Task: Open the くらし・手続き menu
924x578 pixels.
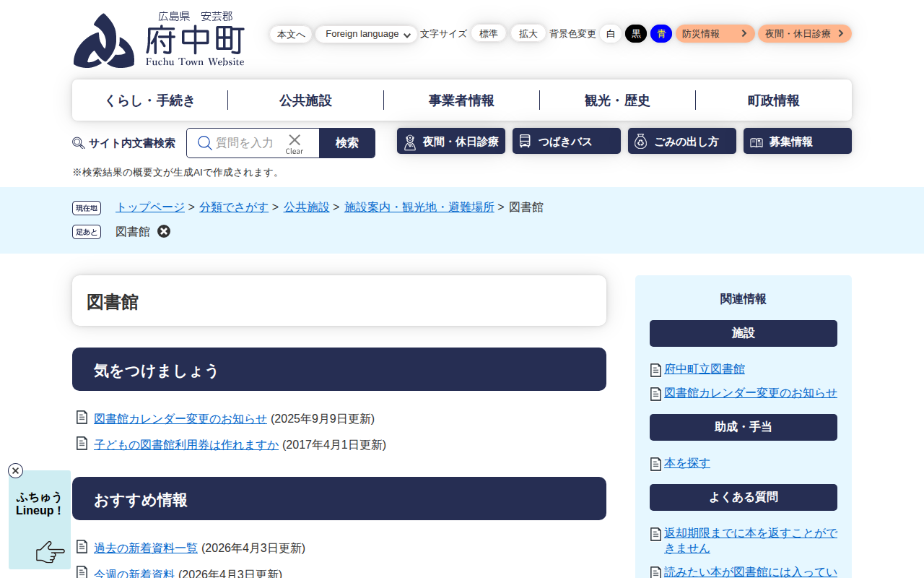Action: tap(150, 100)
